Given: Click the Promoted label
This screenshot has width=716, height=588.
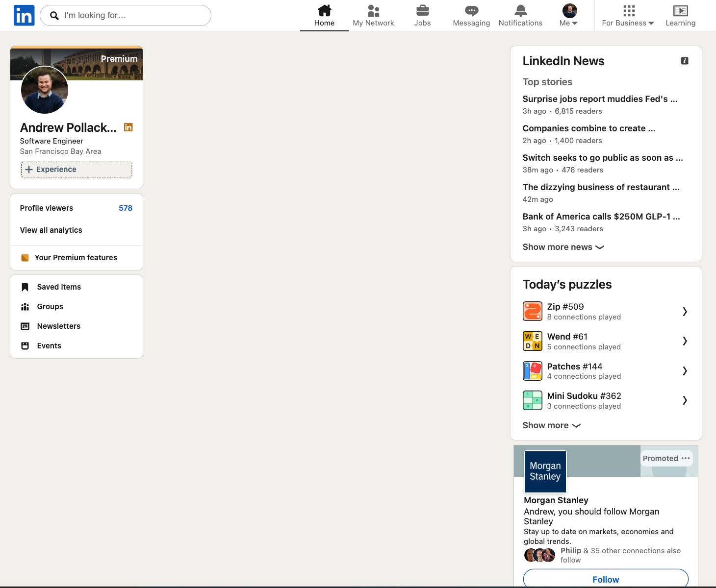Looking at the screenshot, I should point(661,459).
